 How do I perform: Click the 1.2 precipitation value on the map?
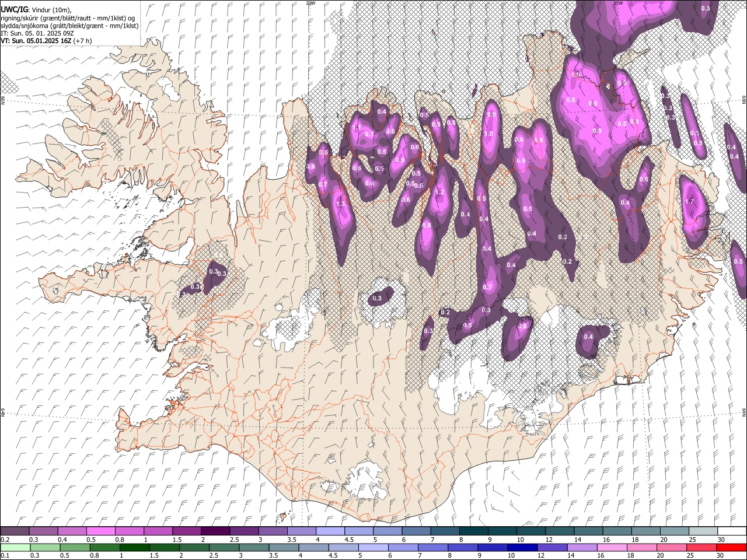pyautogui.click(x=439, y=192)
